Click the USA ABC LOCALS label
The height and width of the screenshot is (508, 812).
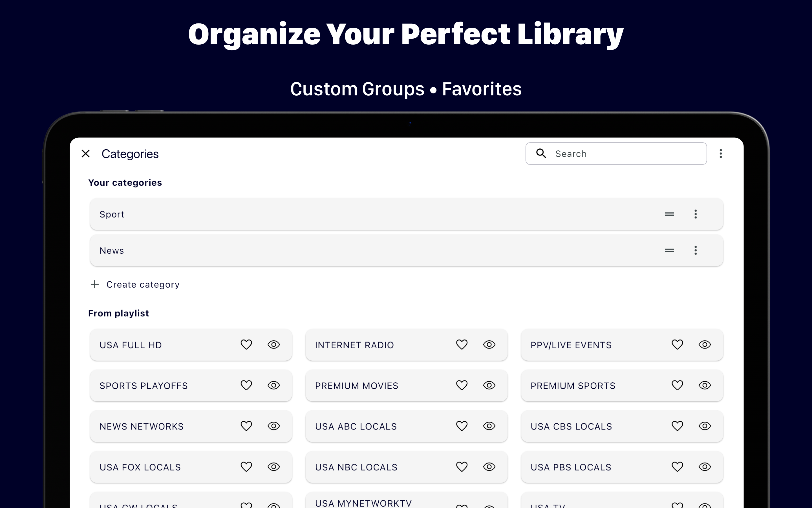coord(356,426)
